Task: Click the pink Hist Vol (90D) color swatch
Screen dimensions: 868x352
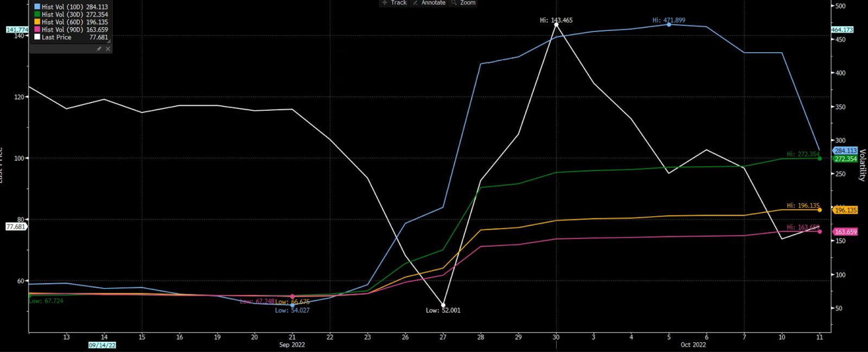Action: pyautogui.click(x=37, y=30)
